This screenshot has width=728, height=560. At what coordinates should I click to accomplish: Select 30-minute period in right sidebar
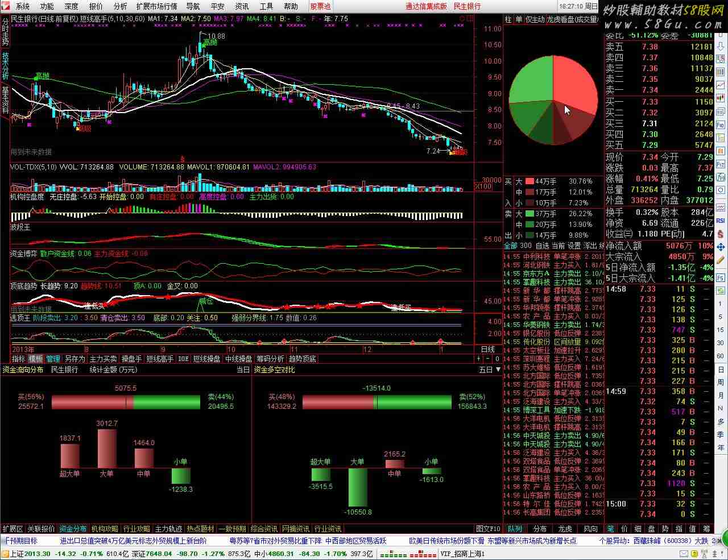pyautogui.click(x=720, y=343)
